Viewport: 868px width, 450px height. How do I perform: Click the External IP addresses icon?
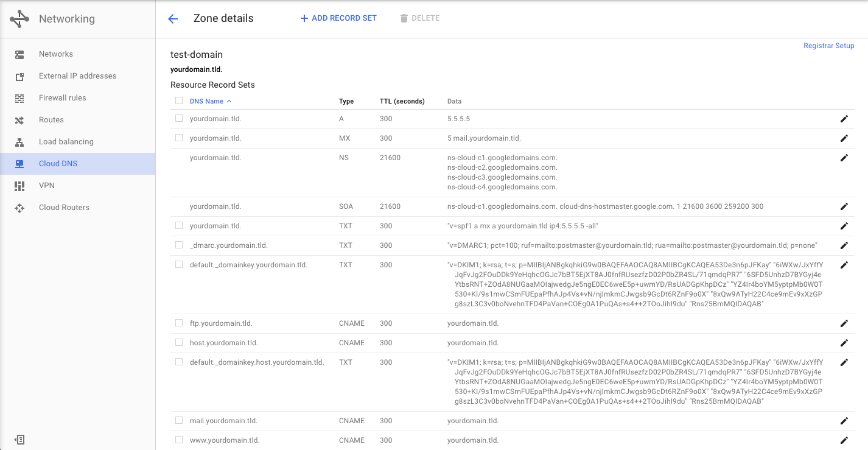(19, 76)
